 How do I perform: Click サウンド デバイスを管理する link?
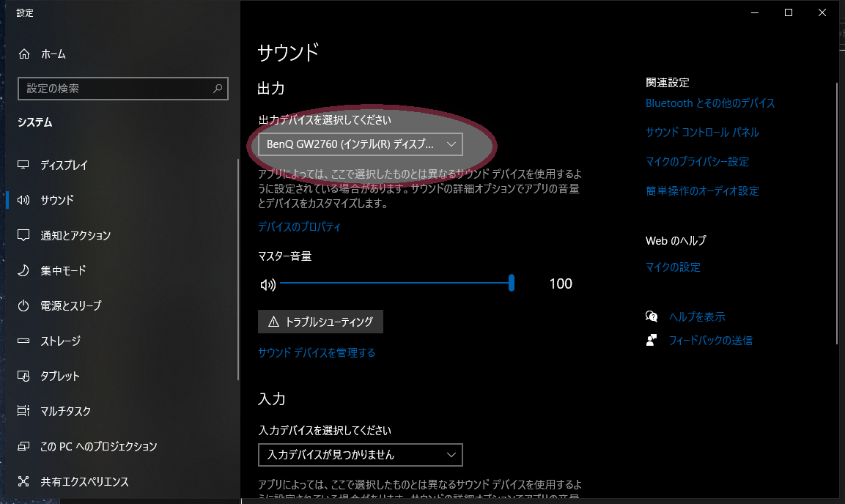316,353
